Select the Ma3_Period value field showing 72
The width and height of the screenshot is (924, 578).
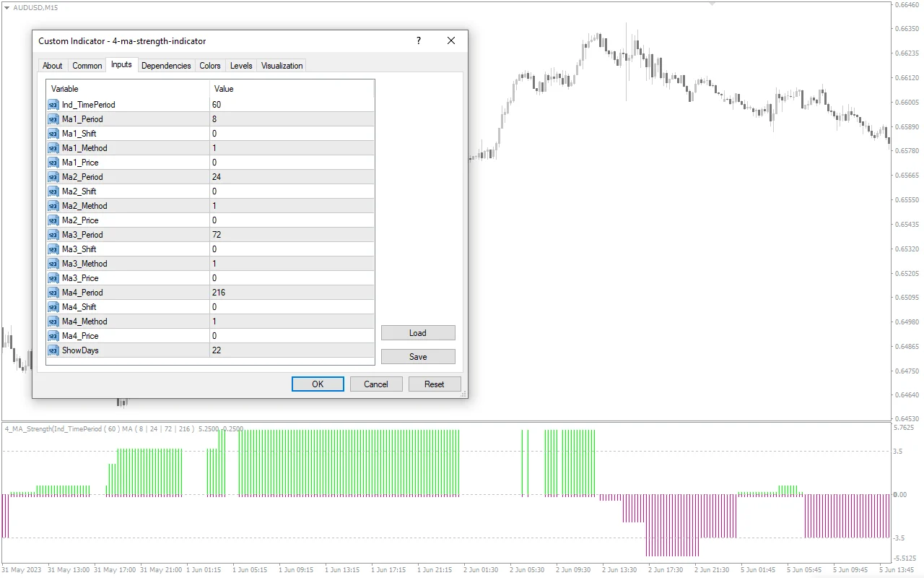pos(289,235)
